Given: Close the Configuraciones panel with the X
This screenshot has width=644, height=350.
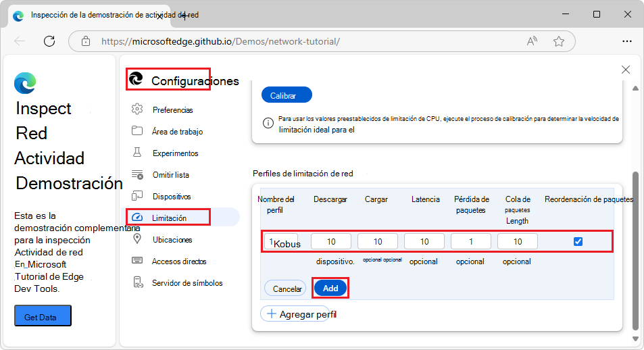Looking at the screenshot, I should click(x=626, y=70).
